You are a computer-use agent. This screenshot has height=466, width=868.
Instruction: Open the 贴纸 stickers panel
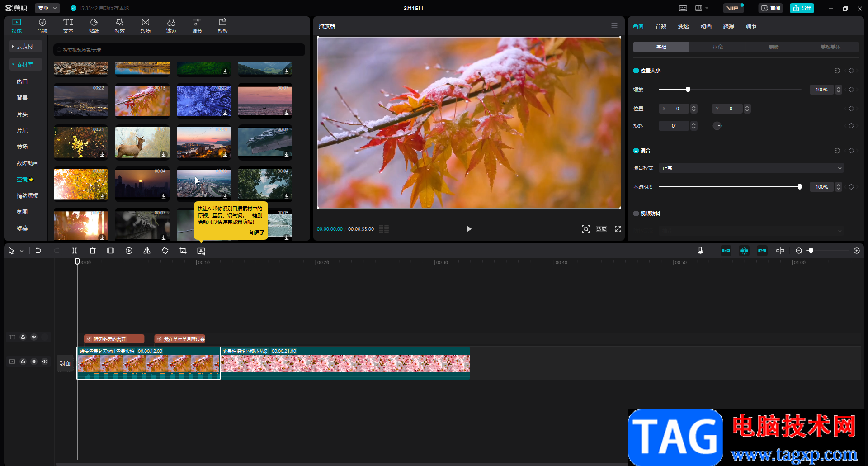94,26
